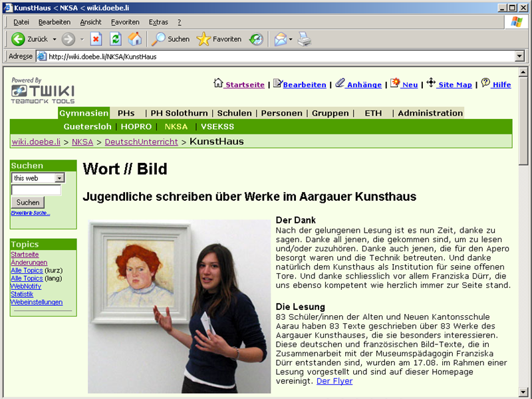Click the Suchen magnifier toolbar icon

pos(159,39)
